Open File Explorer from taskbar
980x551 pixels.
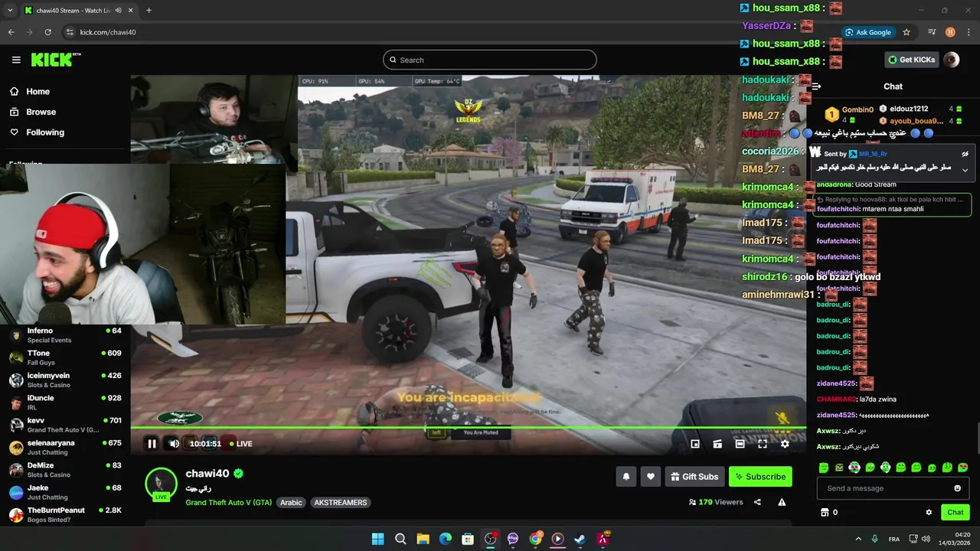423,539
